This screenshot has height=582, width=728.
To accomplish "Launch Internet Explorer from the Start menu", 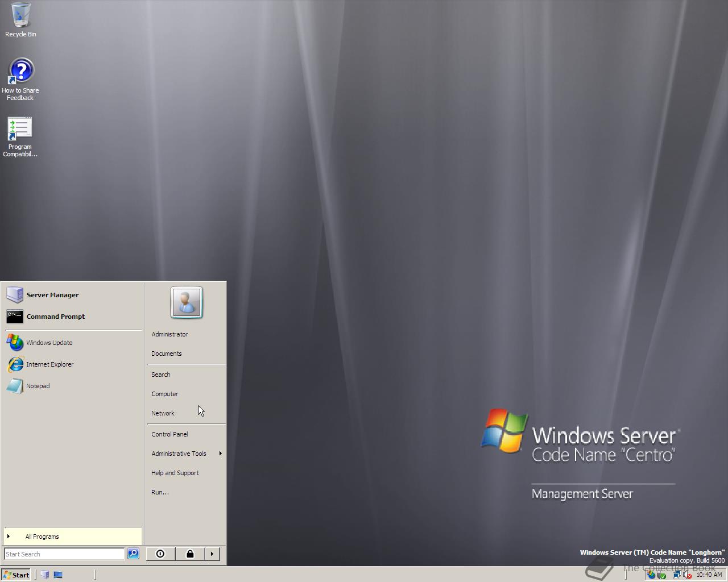I will pyautogui.click(x=73, y=364).
